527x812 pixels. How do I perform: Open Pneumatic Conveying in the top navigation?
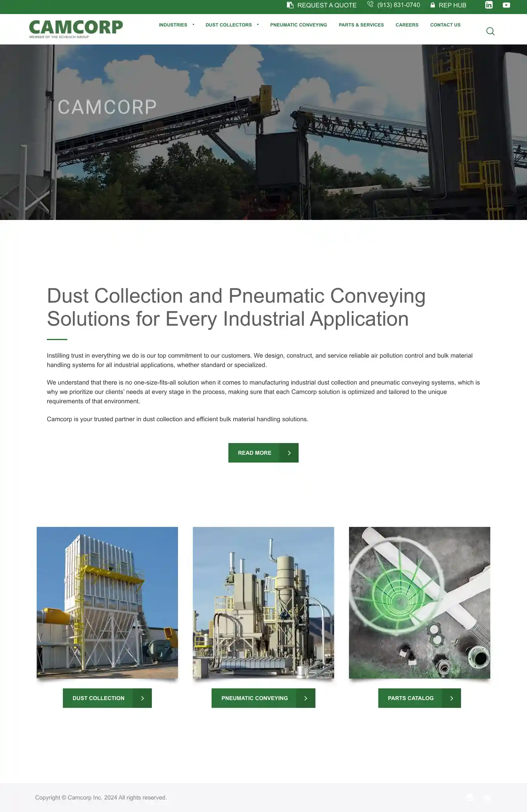pos(298,25)
